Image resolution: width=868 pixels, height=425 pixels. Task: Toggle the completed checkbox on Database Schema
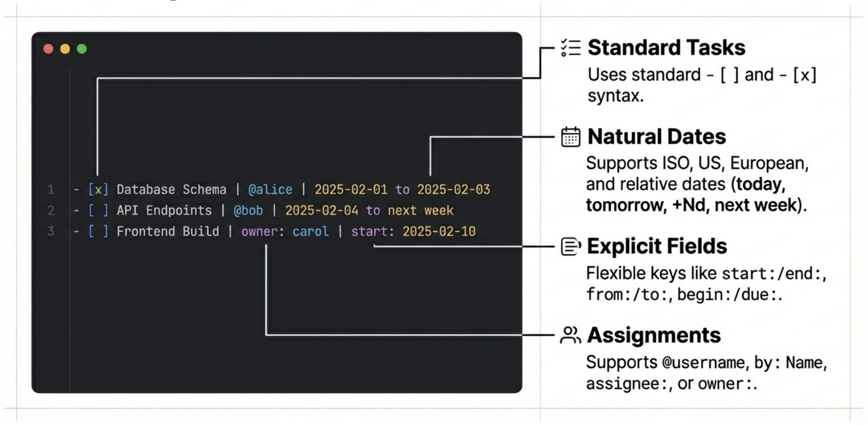click(x=98, y=190)
